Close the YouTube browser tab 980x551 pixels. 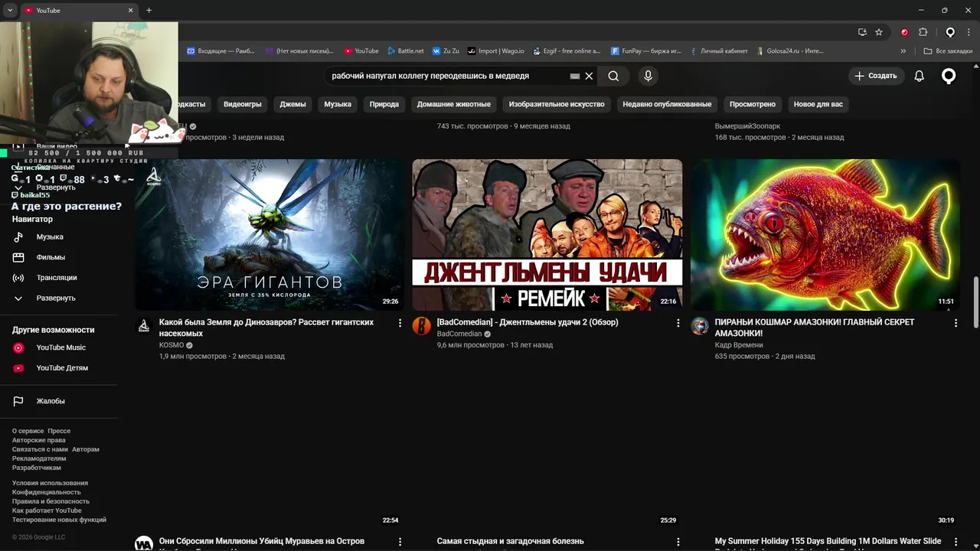point(130,10)
